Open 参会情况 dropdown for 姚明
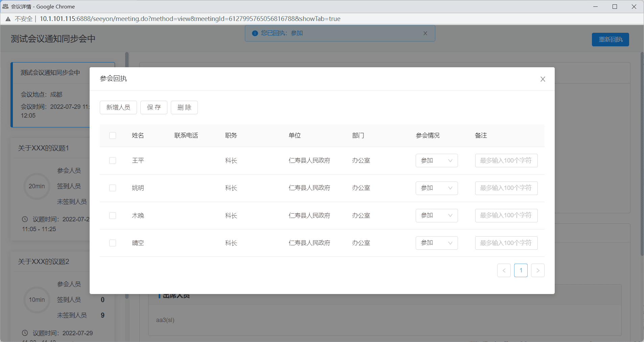Screen dimensions: 644x342 pos(437,188)
